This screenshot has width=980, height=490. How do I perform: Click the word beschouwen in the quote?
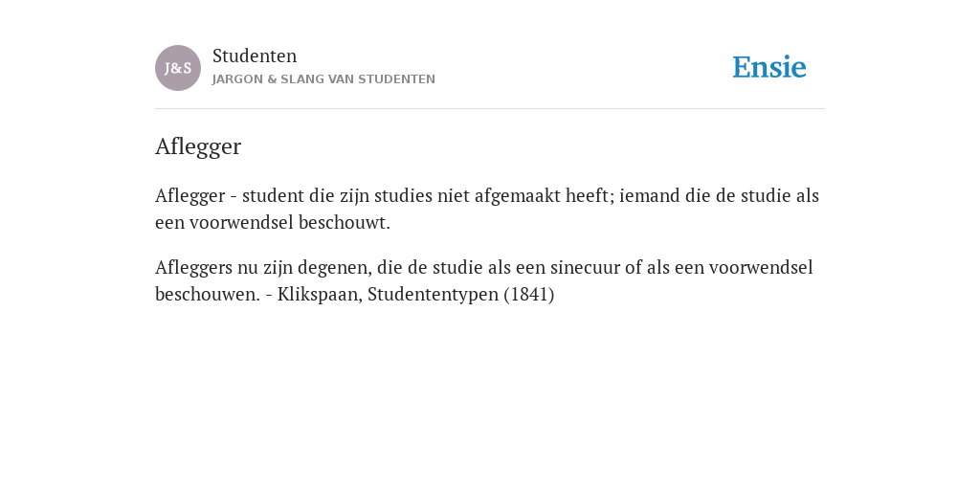[x=208, y=295]
